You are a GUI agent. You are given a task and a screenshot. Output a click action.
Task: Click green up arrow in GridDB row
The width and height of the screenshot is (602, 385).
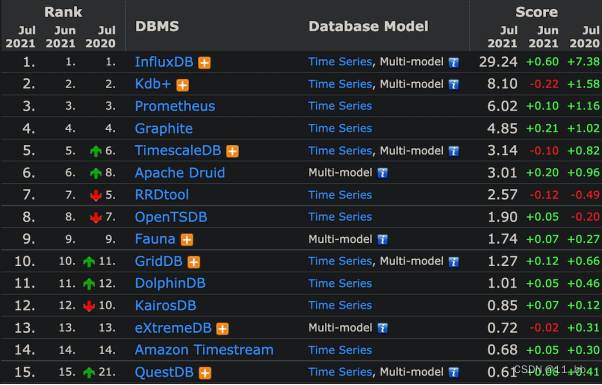tap(89, 262)
